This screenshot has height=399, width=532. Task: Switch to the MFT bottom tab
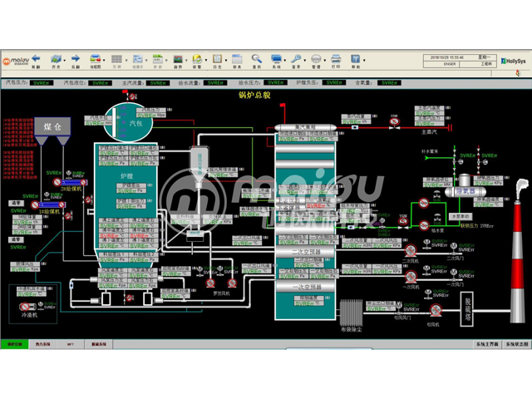point(71,344)
